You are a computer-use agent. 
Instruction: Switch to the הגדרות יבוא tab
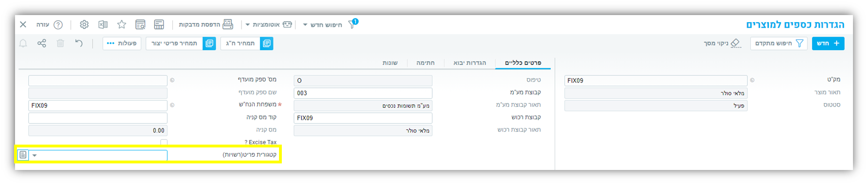click(470, 62)
